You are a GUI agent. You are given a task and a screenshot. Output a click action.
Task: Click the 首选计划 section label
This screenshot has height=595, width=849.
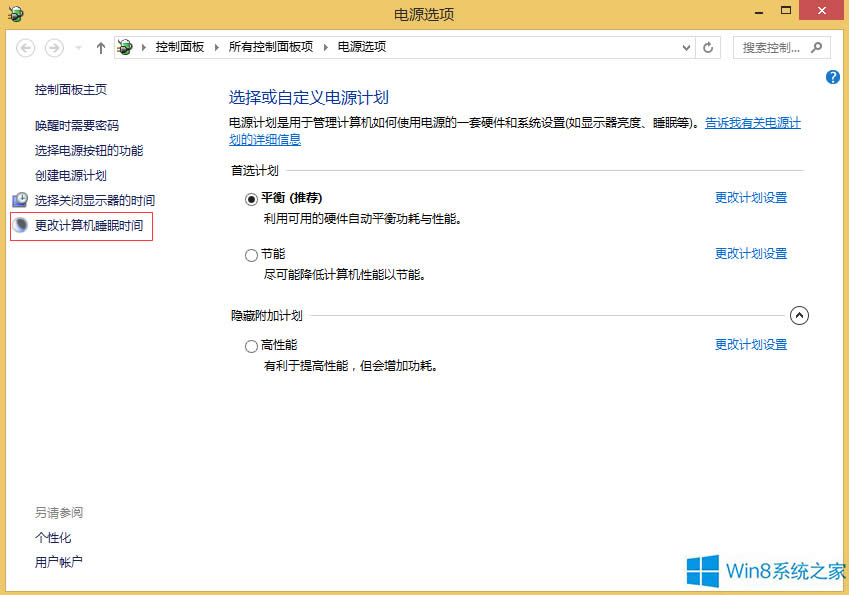(x=254, y=171)
